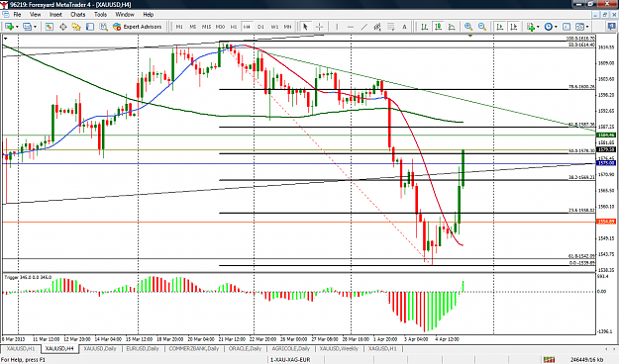Toggle the Terminal panel icon
The width and height of the screenshot is (619, 364).
point(90,27)
